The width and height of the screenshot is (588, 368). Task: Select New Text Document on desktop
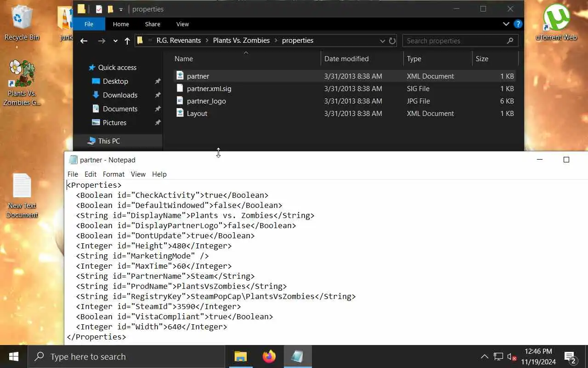tap(22, 195)
